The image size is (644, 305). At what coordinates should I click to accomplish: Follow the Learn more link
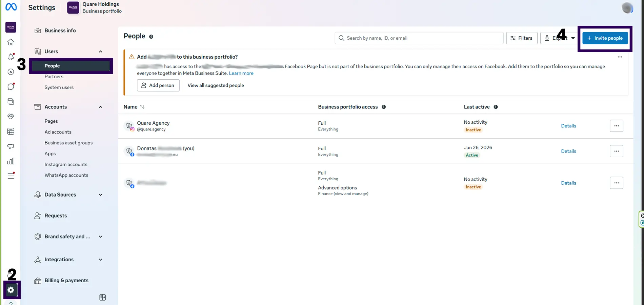(241, 73)
